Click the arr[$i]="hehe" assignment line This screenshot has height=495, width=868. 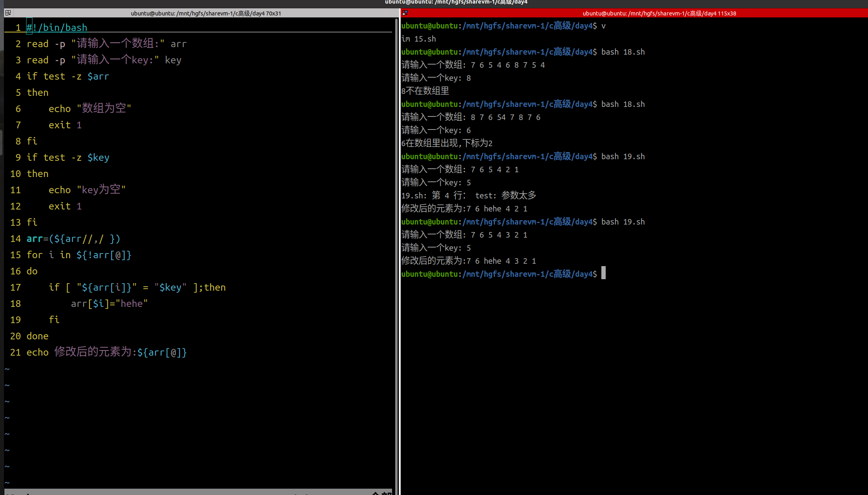109,304
